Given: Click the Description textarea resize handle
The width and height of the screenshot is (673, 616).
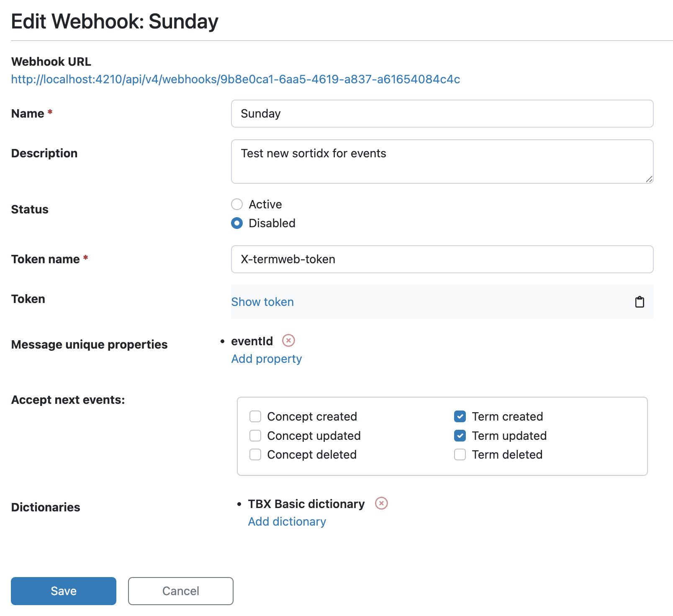Looking at the screenshot, I should pos(649,179).
